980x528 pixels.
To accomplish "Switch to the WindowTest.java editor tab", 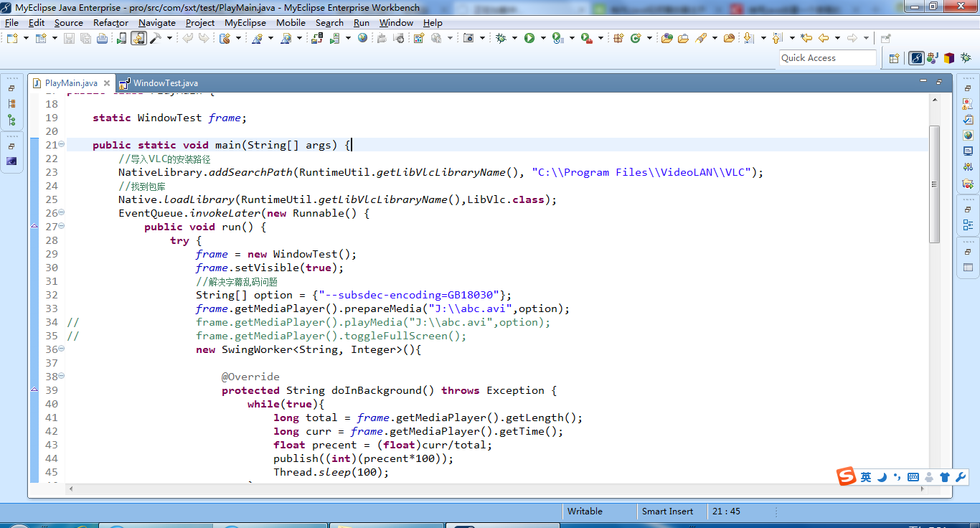I will [x=159, y=83].
